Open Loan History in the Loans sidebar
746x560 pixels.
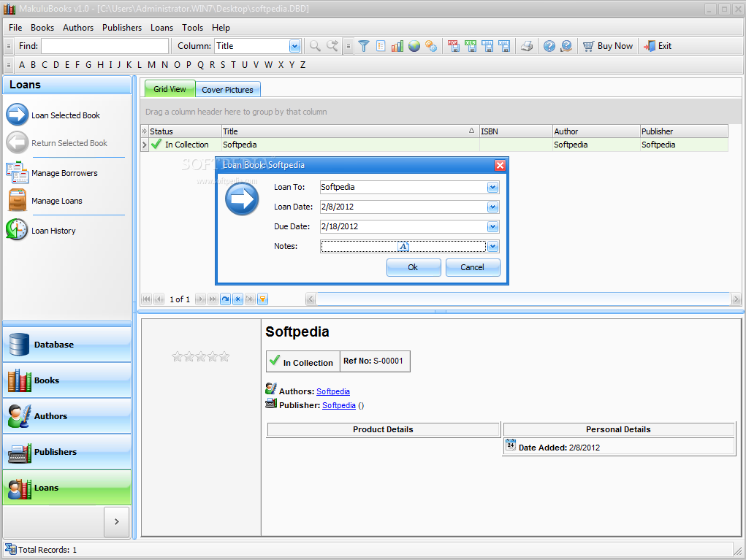pos(53,231)
